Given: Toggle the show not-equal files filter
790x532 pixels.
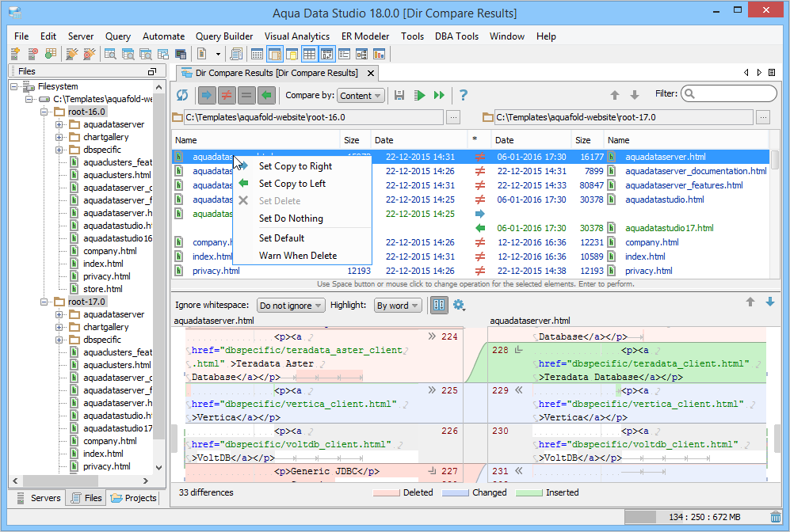Looking at the screenshot, I should pos(226,95).
